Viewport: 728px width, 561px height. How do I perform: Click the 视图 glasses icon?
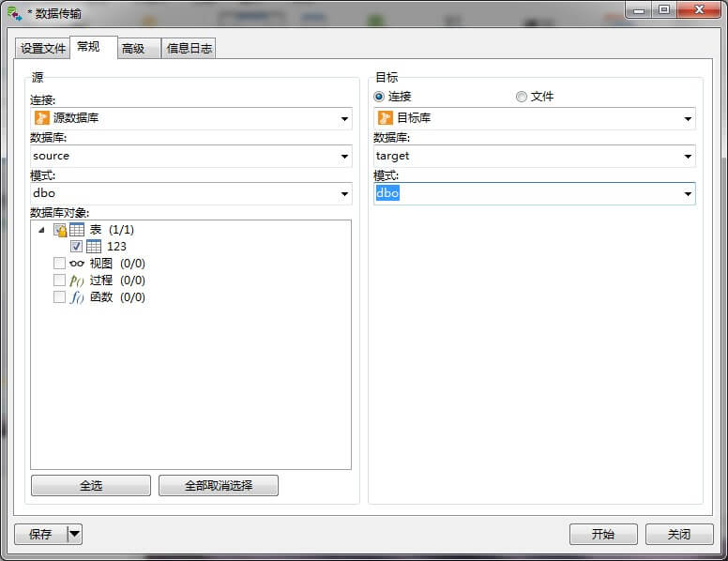pos(77,264)
